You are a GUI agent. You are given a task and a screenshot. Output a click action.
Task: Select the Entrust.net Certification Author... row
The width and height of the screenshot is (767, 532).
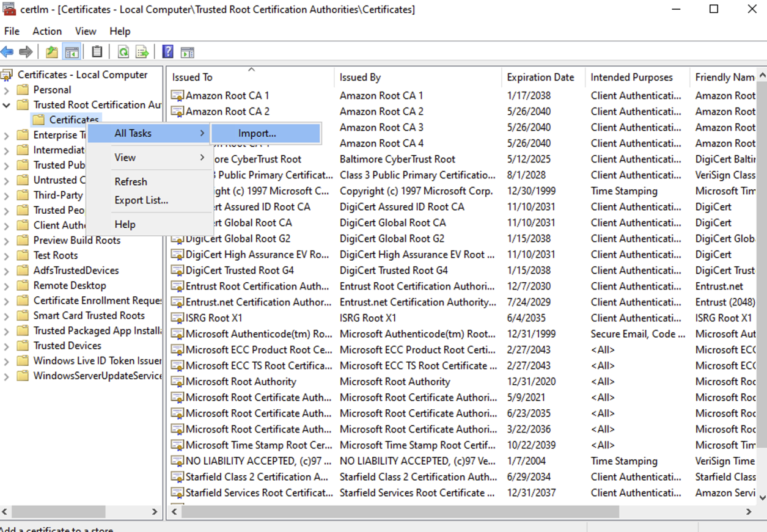[462, 302]
